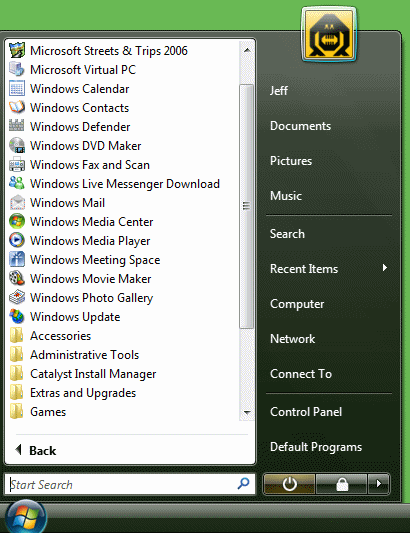Open Windows Defender icon
This screenshot has width=410, height=533.
(17, 126)
